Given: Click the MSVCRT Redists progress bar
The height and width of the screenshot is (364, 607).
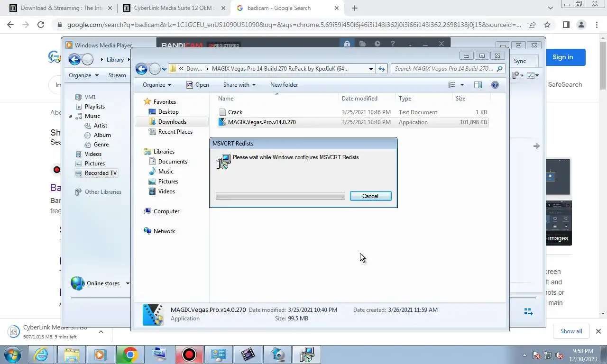Looking at the screenshot, I should 280,196.
